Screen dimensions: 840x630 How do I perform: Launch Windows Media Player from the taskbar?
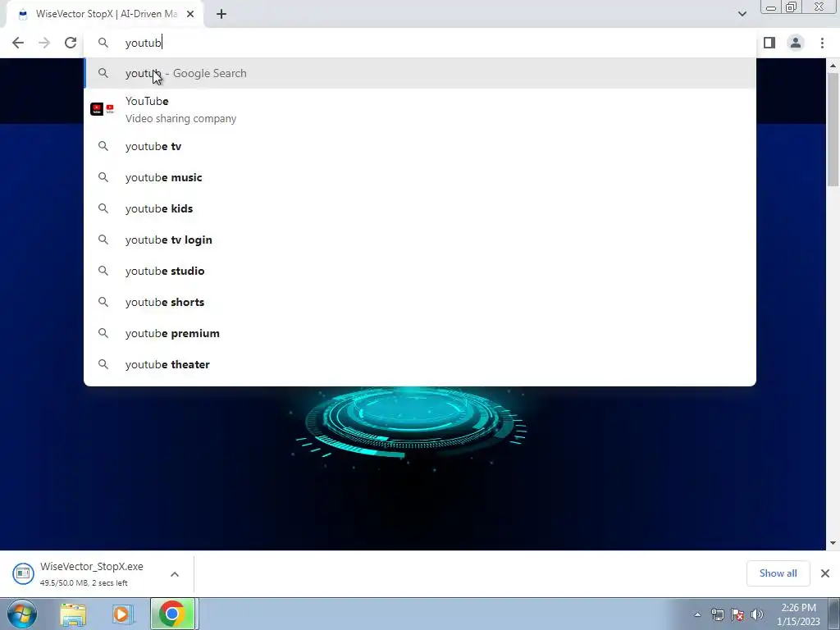point(122,614)
